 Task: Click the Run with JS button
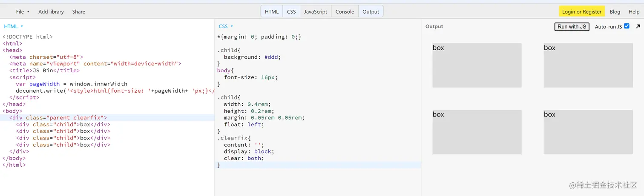572,26
